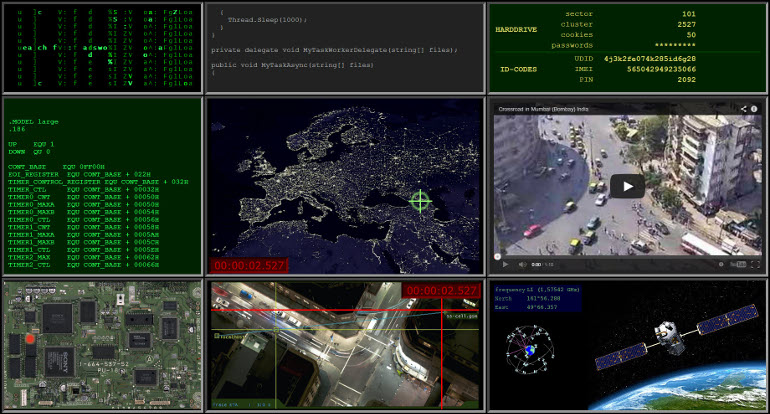
Task: Click the lower Sony chip on the circuit board
Action: click(59, 362)
